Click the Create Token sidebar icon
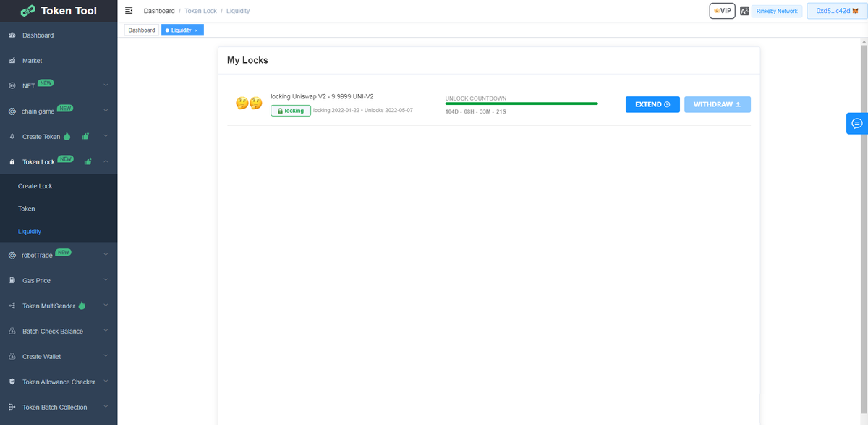This screenshot has width=868, height=425. (12, 137)
